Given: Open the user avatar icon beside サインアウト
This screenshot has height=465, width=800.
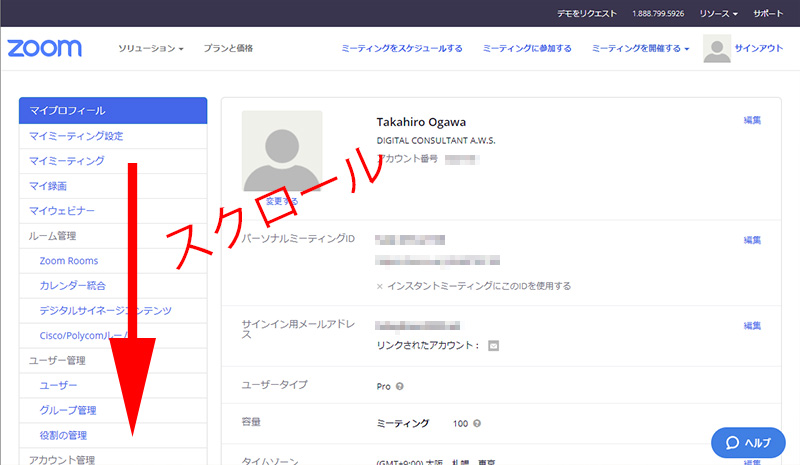Looking at the screenshot, I should (717, 49).
